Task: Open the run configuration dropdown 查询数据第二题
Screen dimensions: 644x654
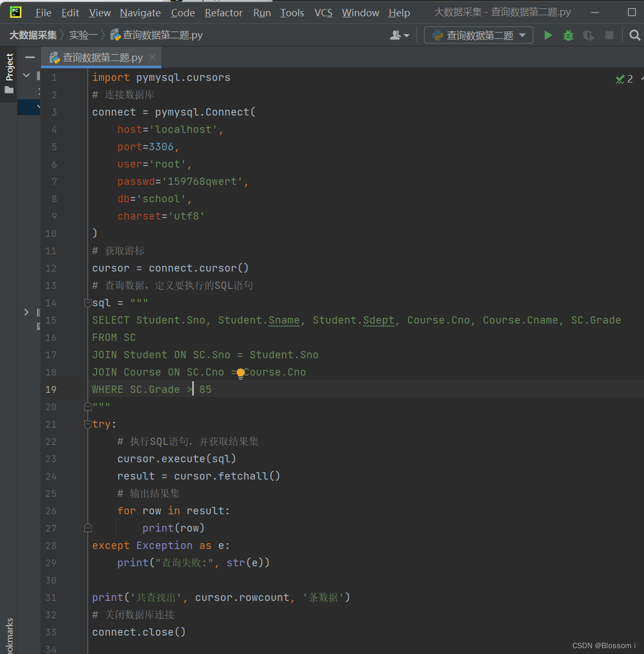Action: pos(479,35)
